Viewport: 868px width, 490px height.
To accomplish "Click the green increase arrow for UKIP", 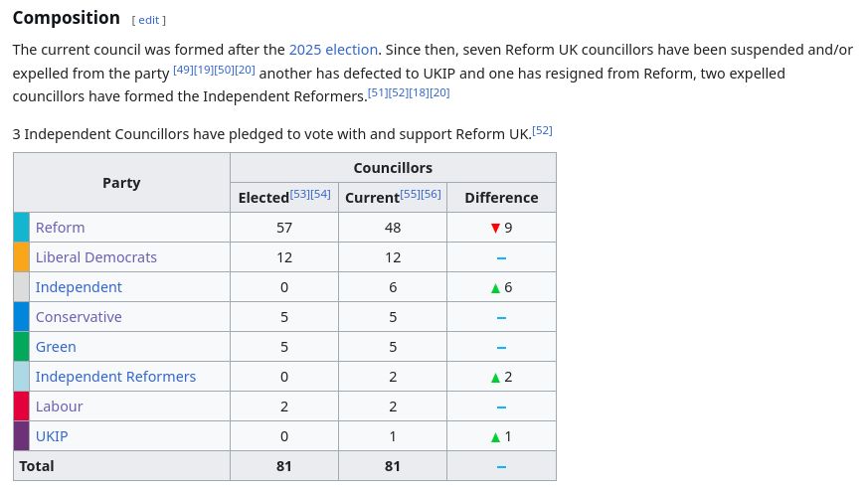I will (495, 437).
